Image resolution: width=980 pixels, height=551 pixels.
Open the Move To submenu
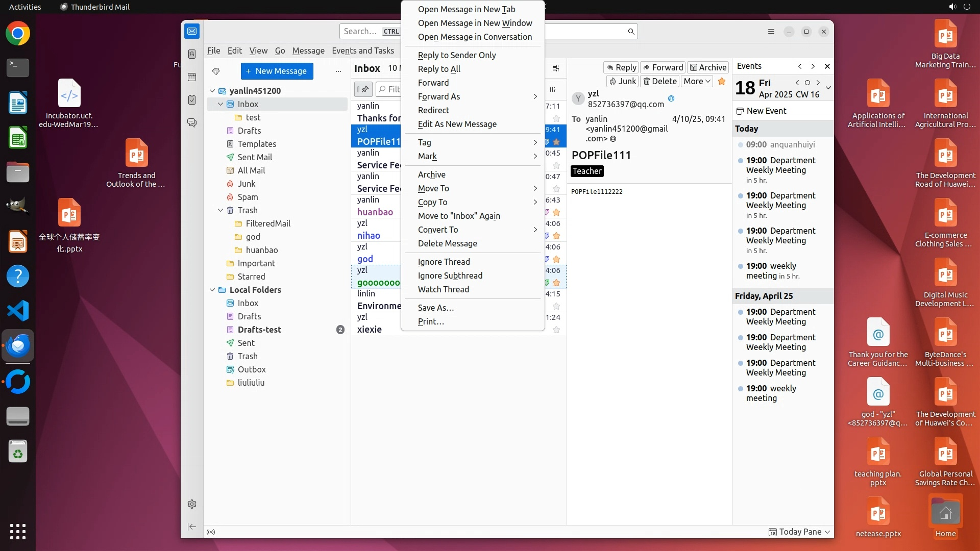pos(433,188)
